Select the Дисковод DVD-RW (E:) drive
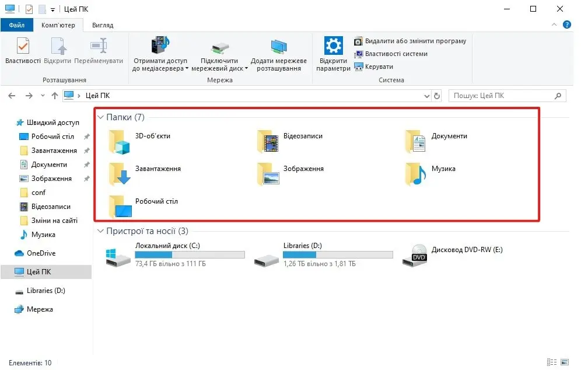This screenshot has height=370, width=588. [x=415, y=255]
